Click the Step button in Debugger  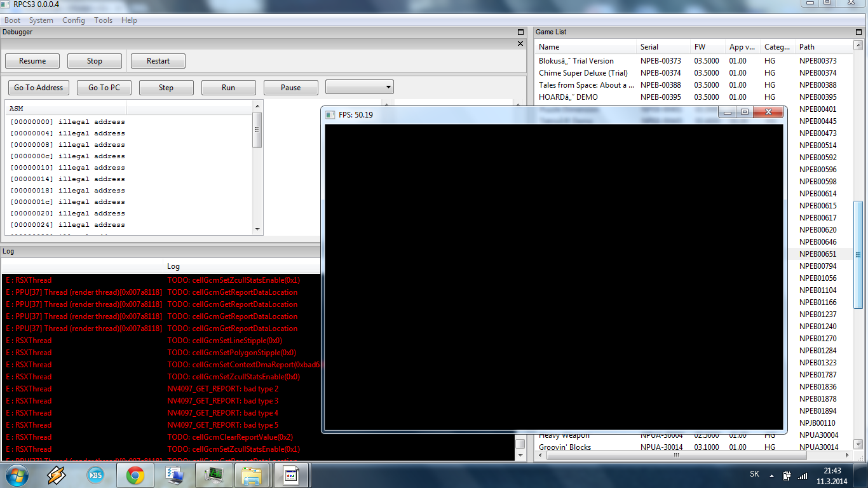tap(166, 88)
